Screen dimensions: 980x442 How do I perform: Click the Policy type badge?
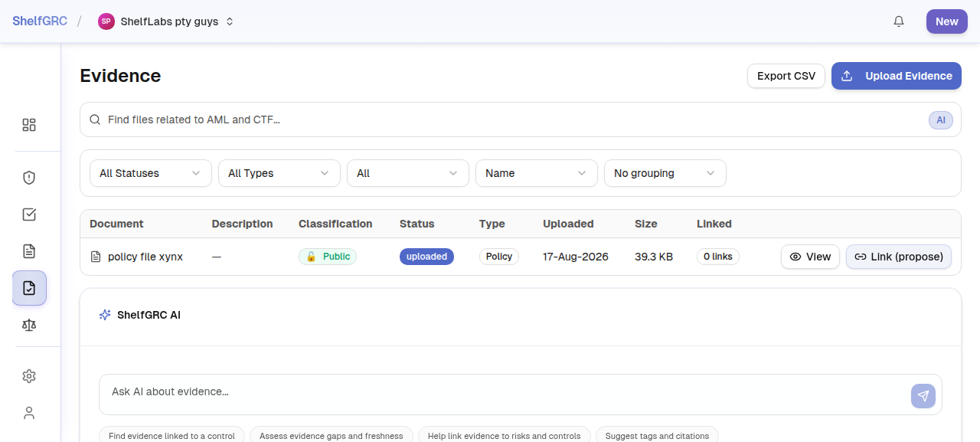pyautogui.click(x=499, y=257)
